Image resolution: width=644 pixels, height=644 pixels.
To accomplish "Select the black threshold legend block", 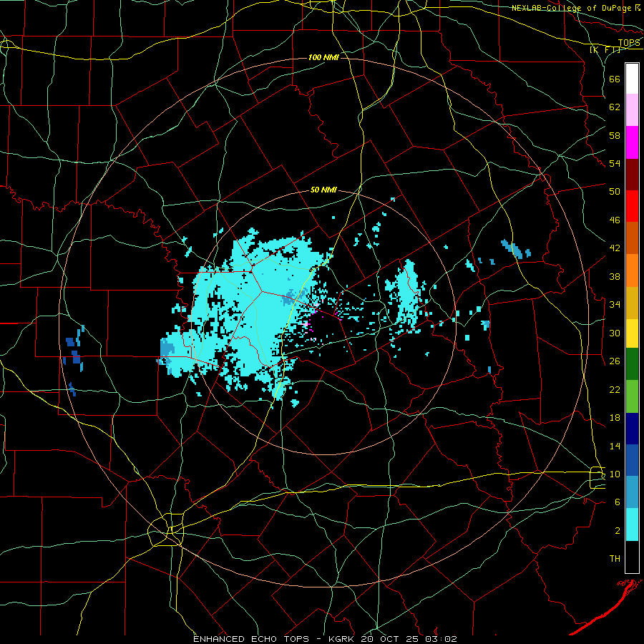I will pos(632,557).
